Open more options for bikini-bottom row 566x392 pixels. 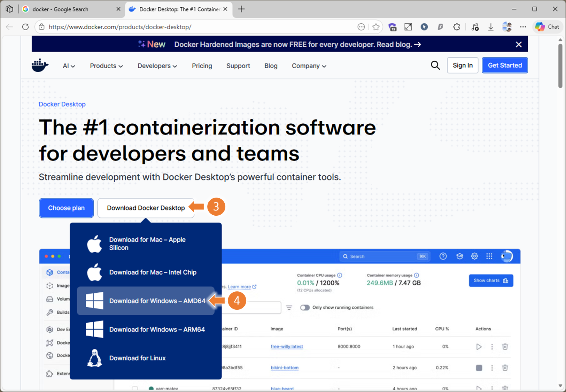[492, 368]
